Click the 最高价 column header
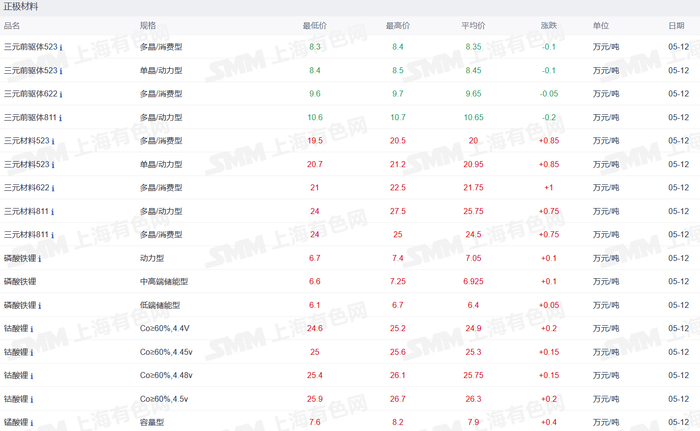The image size is (700, 431). [x=398, y=25]
